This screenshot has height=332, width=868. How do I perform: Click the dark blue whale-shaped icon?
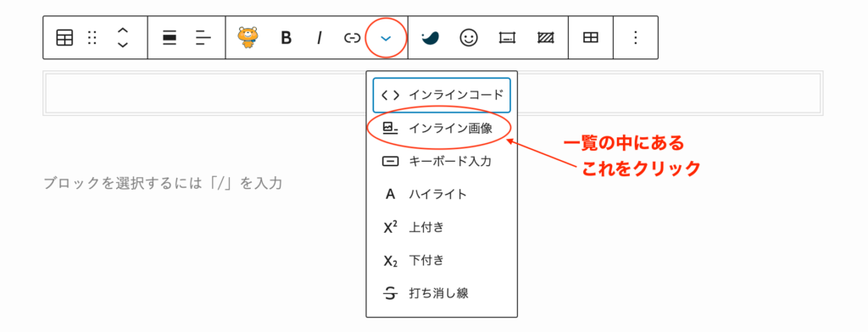(430, 37)
